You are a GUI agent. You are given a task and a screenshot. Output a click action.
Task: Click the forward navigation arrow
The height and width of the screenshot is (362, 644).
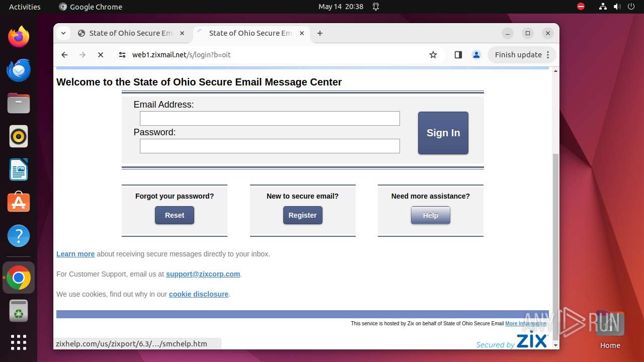click(x=83, y=55)
